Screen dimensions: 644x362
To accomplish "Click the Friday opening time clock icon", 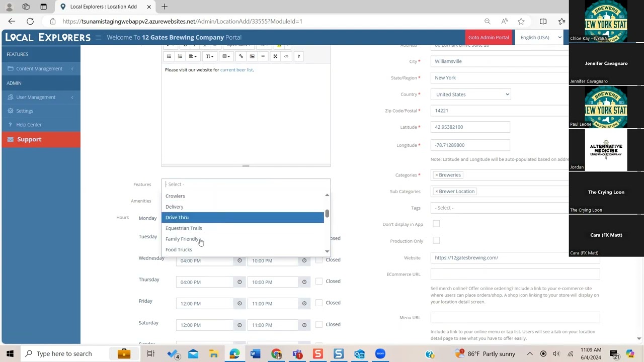I will pyautogui.click(x=239, y=304).
